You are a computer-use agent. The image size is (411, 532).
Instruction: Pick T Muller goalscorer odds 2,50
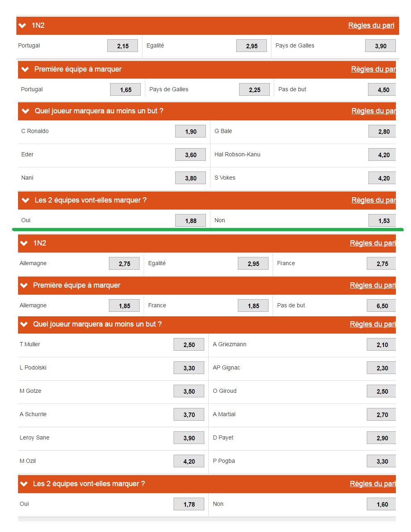coord(189,345)
